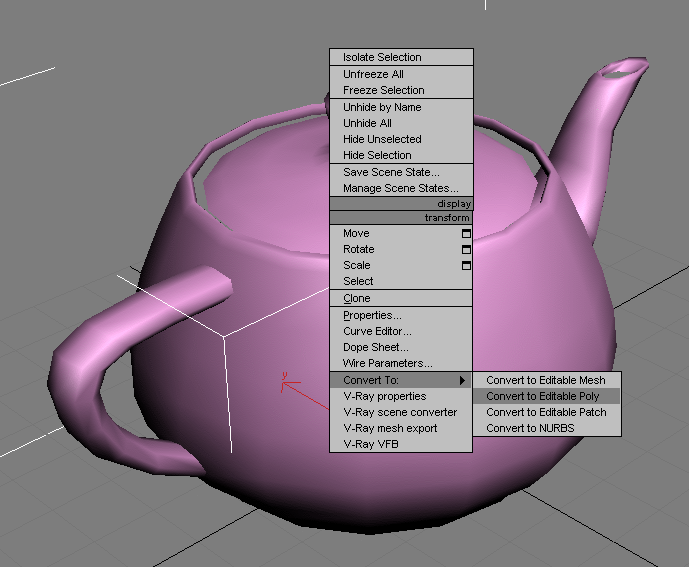Choose Convert to Editable Poly
The width and height of the screenshot is (689, 567).
[547, 396]
